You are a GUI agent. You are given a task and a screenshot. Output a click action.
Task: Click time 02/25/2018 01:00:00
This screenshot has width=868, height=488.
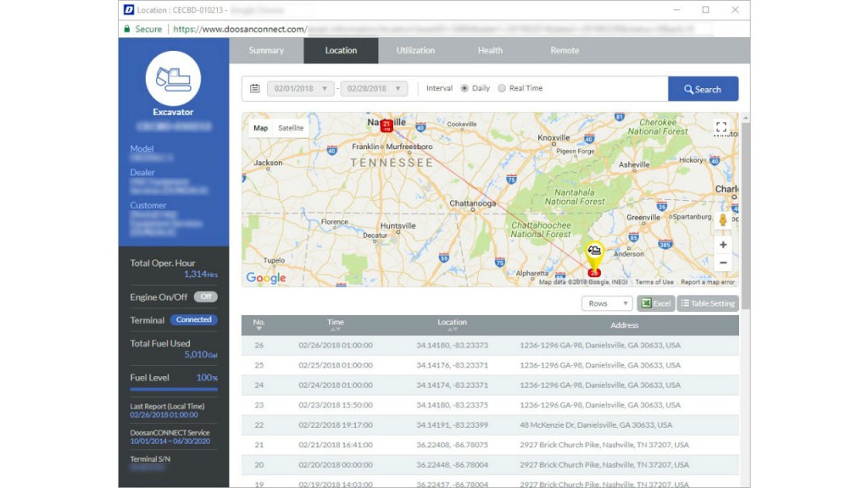coord(336,365)
